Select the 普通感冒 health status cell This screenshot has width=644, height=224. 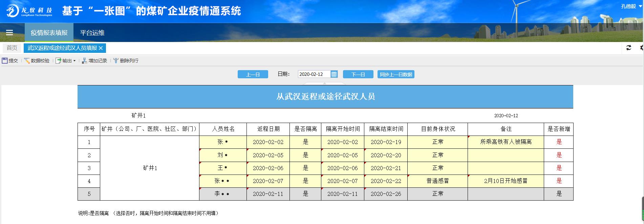pyautogui.click(x=437, y=181)
